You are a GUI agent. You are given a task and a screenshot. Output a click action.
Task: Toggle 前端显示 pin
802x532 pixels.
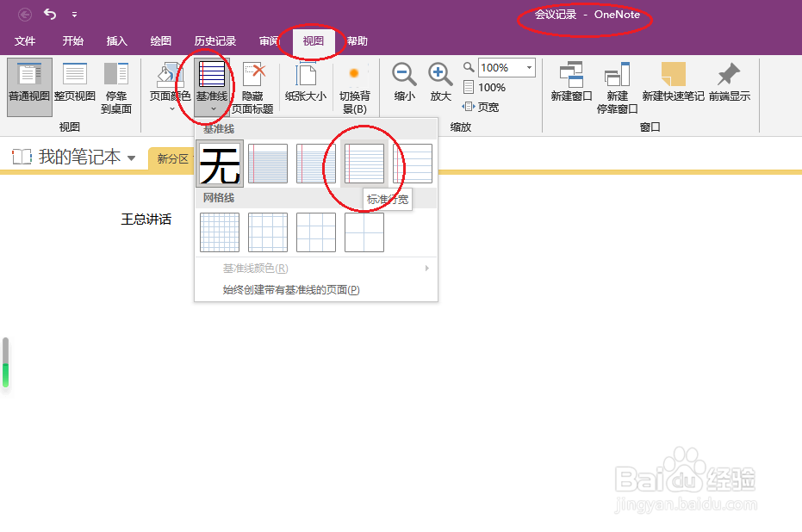click(x=730, y=83)
